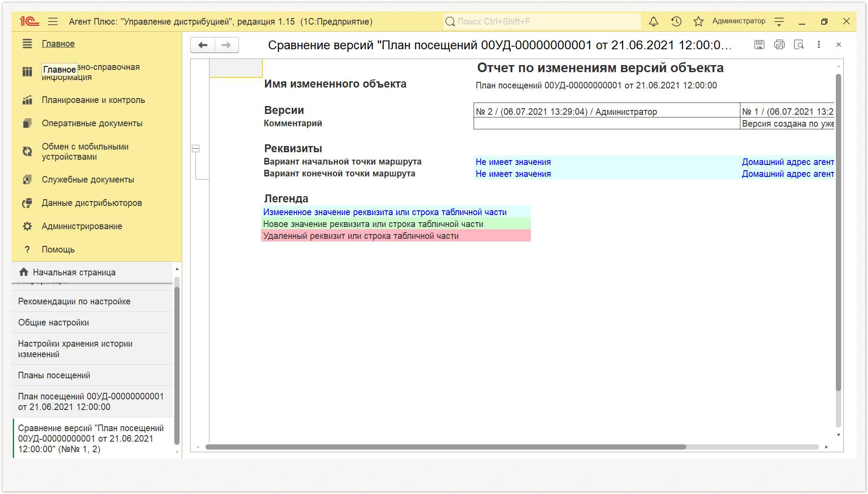Select second Не имеет значения cell

pyautogui.click(x=607, y=174)
